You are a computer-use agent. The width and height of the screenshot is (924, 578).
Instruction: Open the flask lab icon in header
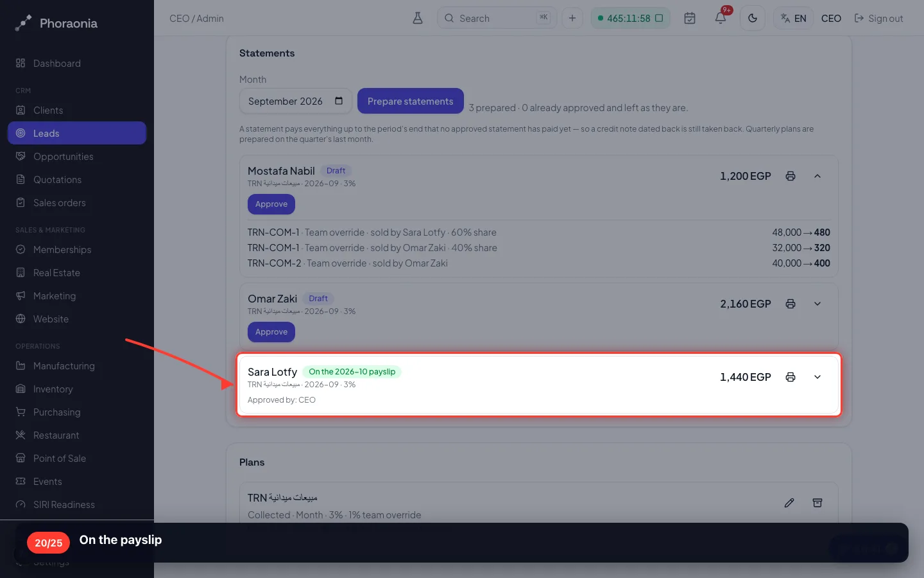pos(418,18)
